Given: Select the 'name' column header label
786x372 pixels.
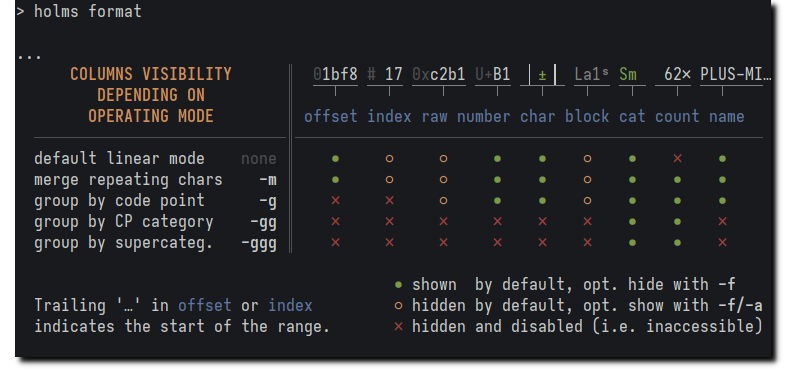Looking at the screenshot, I should click(x=727, y=117).
